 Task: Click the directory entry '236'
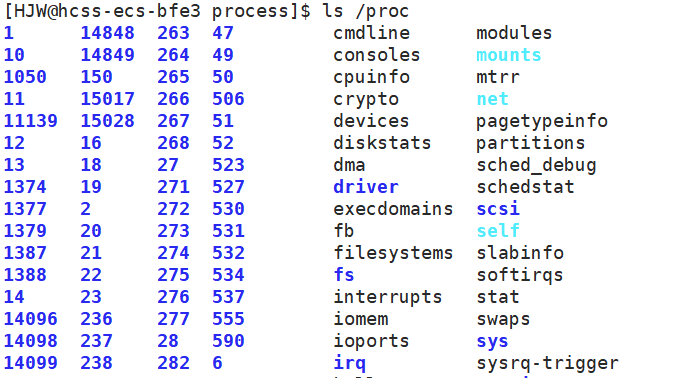[x=97, y=319]
